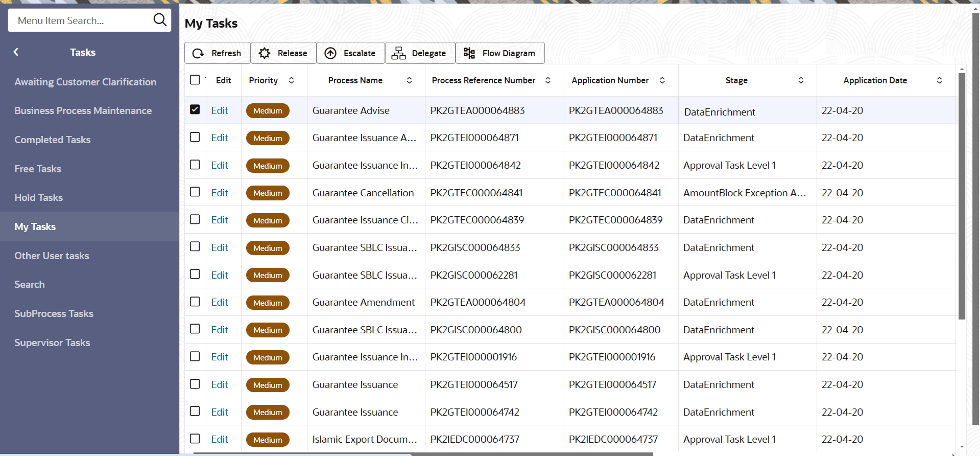
Task: Check the Guarantee Amendment row checkbox
Action: tap(195, 302)
